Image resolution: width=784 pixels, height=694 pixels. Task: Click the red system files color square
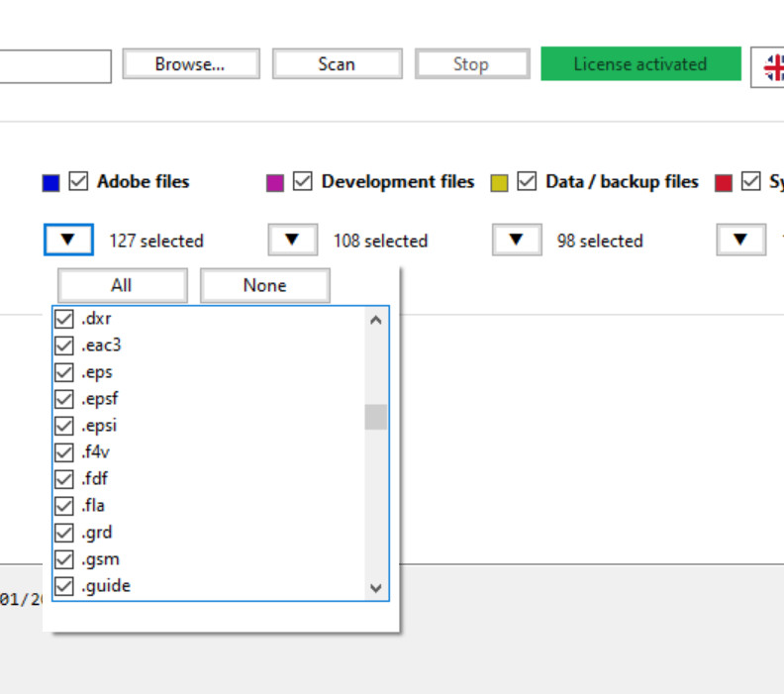click(x=724, y=183)
